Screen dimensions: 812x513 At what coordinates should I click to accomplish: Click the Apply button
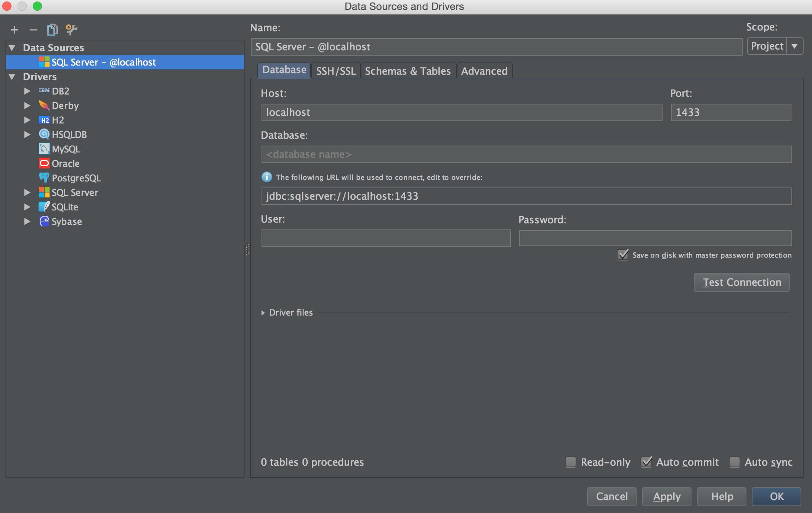click(x=666, y=496)
